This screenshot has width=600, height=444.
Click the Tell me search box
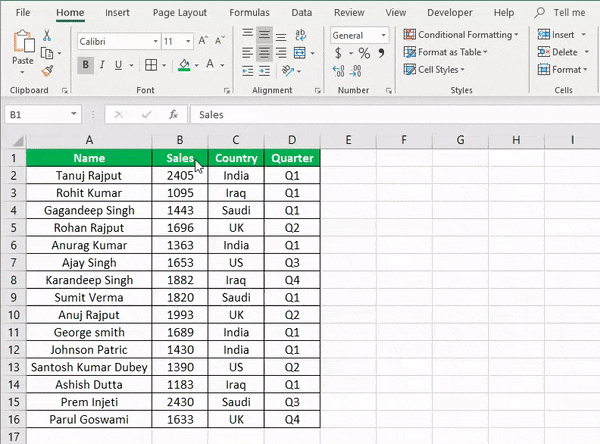coord(560,13)
